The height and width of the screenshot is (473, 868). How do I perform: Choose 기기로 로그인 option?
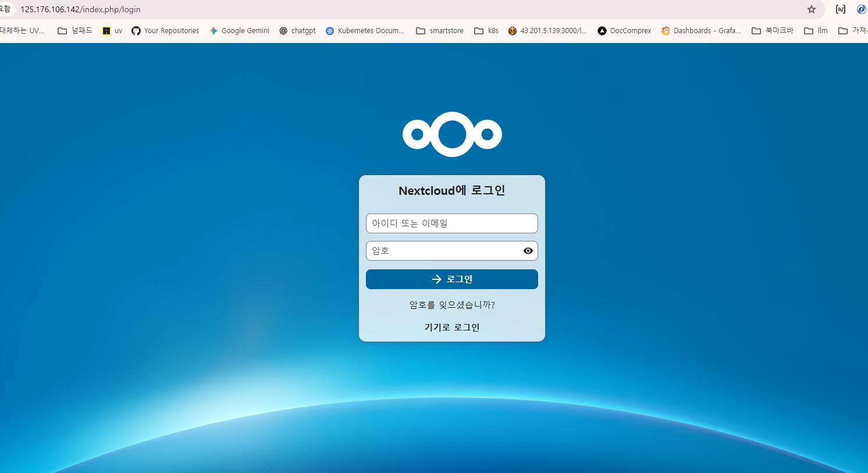452,328
